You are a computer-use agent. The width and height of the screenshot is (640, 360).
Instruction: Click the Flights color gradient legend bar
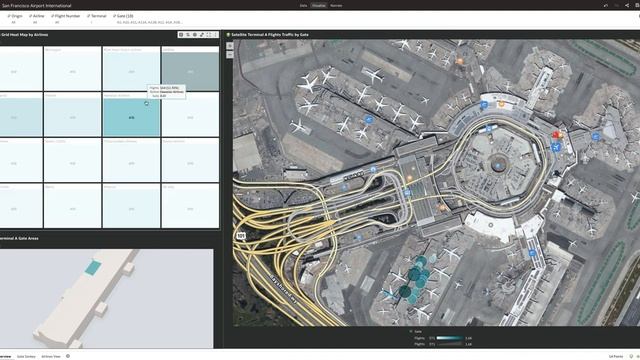point(450,338)
